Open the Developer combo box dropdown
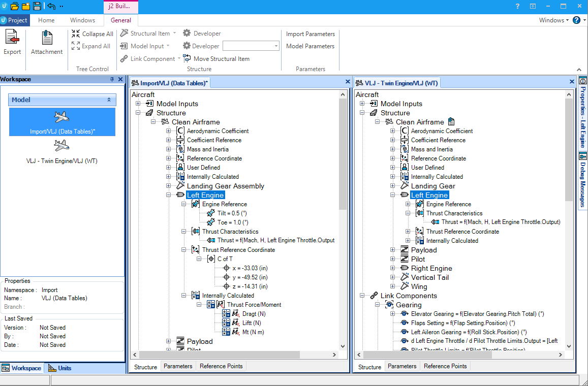 [276, 46]
